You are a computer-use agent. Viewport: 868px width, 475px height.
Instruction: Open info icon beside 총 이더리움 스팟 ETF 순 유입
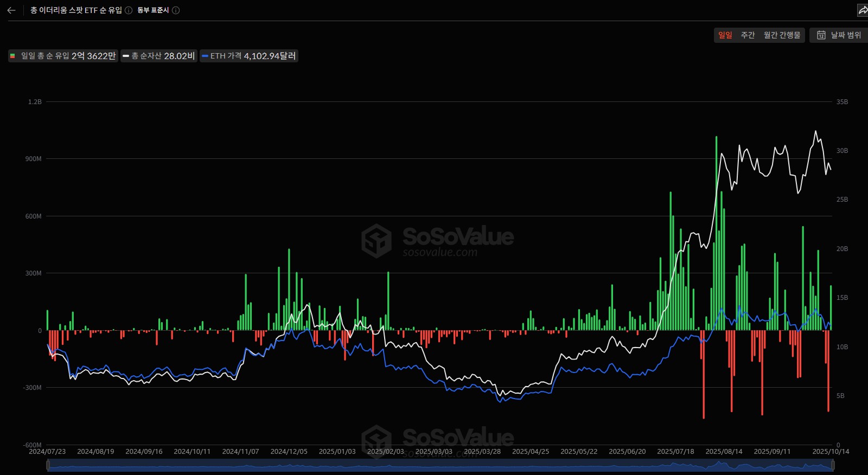click(129, 10)
